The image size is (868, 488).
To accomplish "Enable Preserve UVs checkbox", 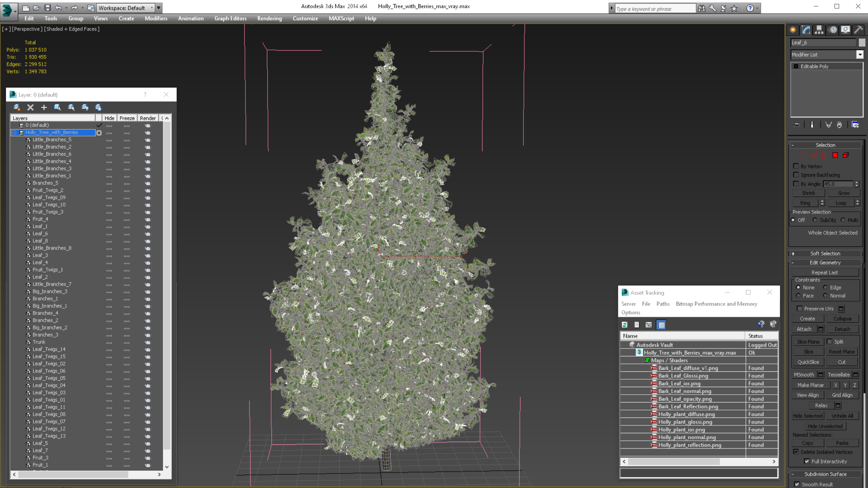I will point(799,308).
